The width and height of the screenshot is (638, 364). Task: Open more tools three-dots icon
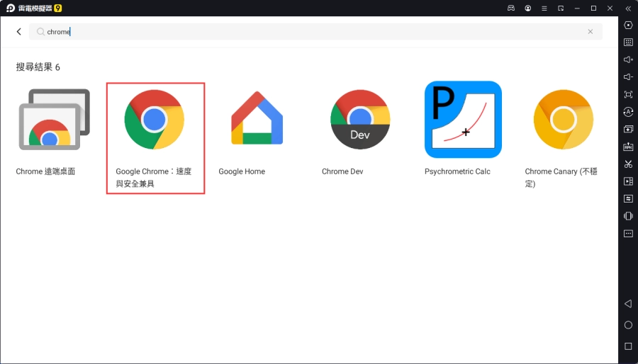(628, 234)
